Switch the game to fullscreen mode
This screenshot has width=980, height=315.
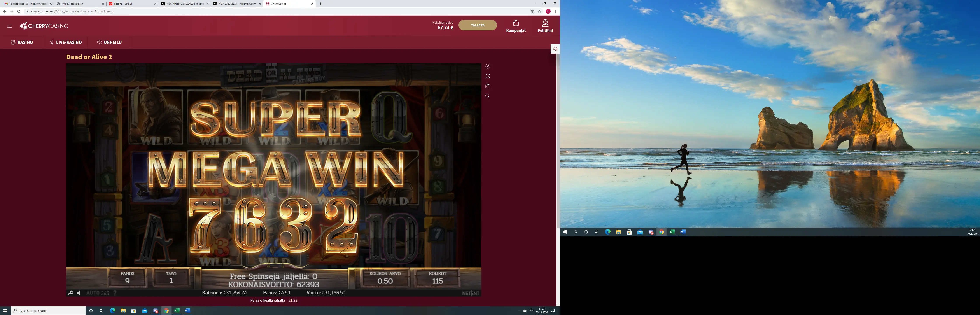click(488, 76)
